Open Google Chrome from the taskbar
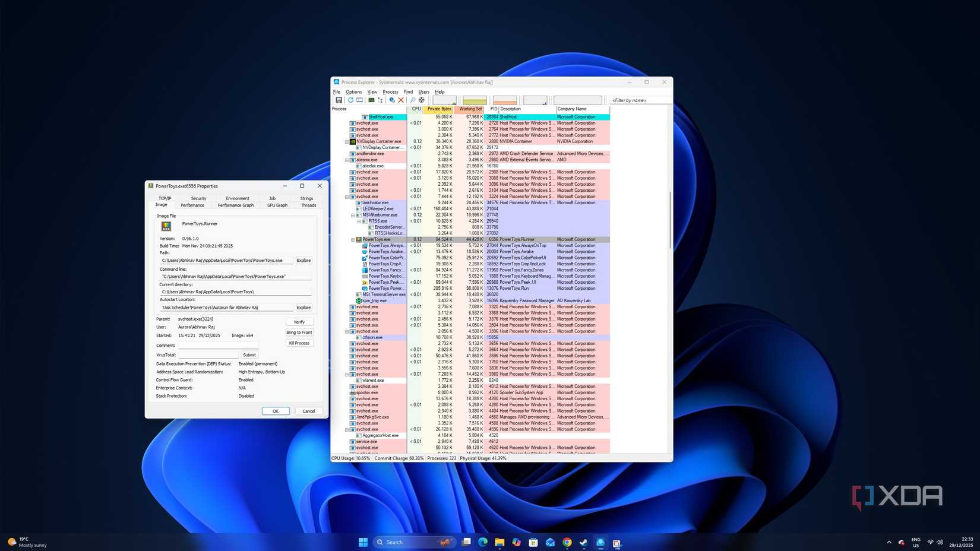The image size is (980, 551). point(567,542)
